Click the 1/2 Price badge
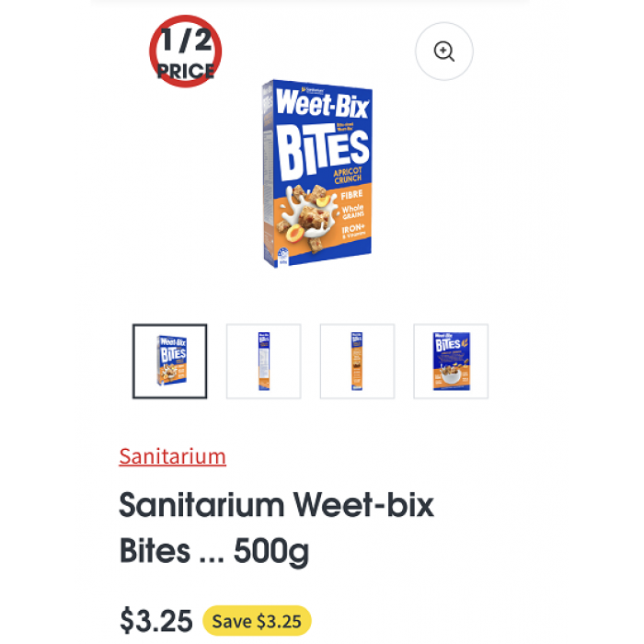 pyautogui.click(x=186, y=52)
